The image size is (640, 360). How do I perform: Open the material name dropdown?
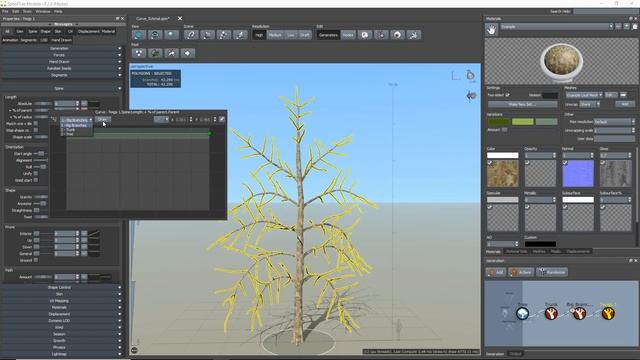click(557, 27)
